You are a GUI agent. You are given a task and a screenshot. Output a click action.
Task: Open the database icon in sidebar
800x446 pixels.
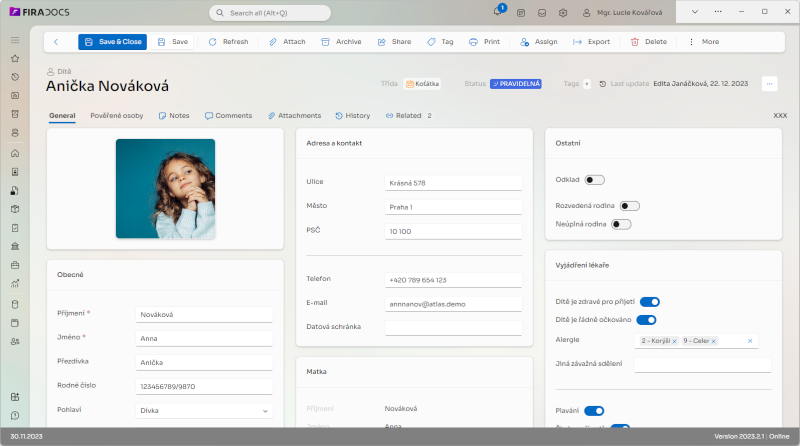(15, 305)
